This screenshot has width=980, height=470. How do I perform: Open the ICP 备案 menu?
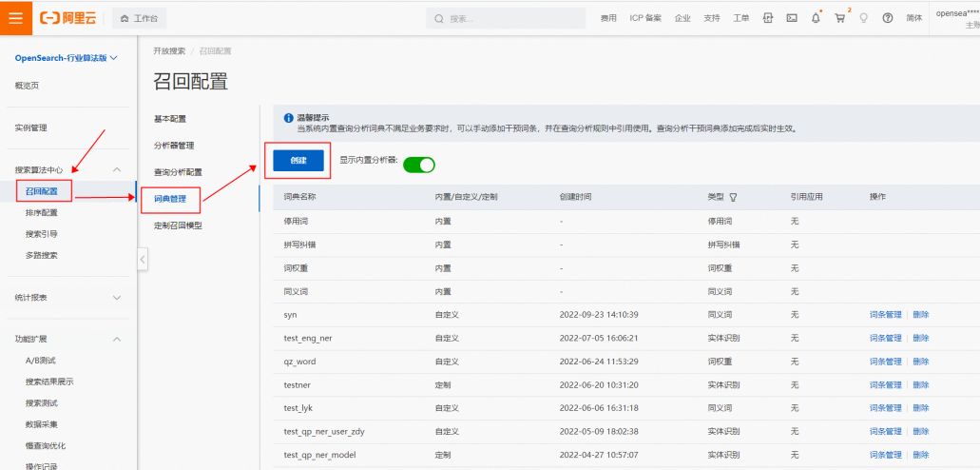click(x=645, y=18)
